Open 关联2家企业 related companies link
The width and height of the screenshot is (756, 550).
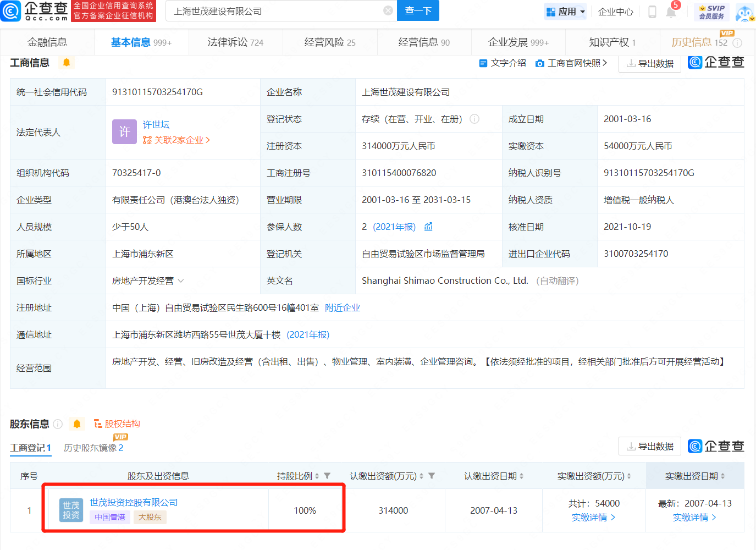tap(176, 140)
